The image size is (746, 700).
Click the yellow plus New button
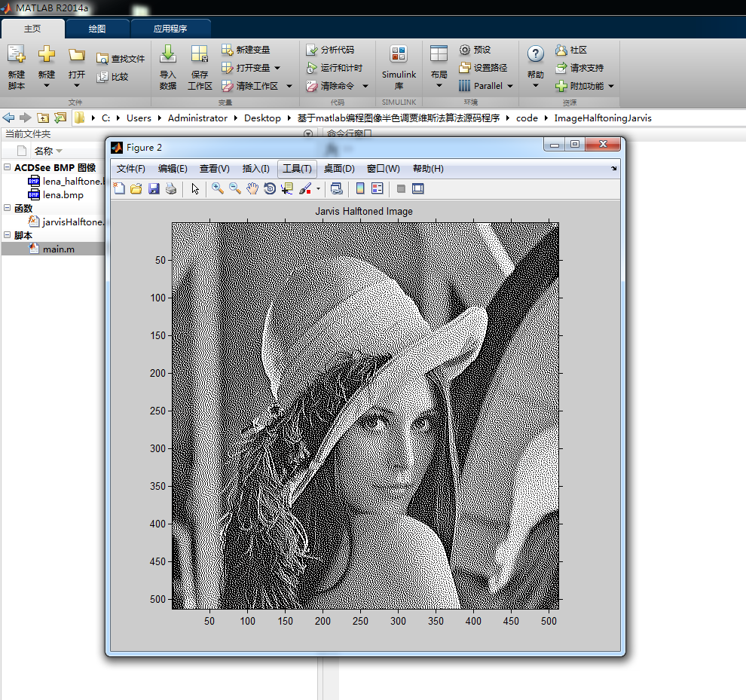47,66
